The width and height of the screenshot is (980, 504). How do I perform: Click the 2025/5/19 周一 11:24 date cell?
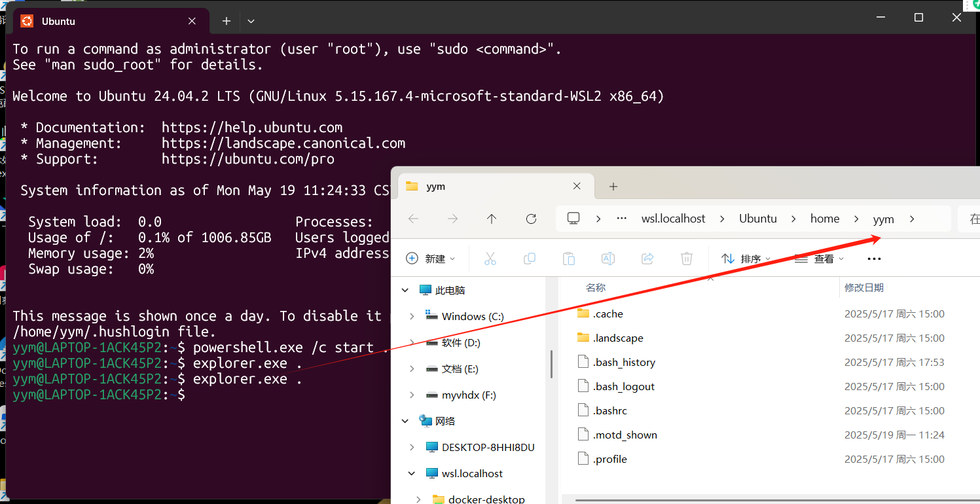(894, 435)
